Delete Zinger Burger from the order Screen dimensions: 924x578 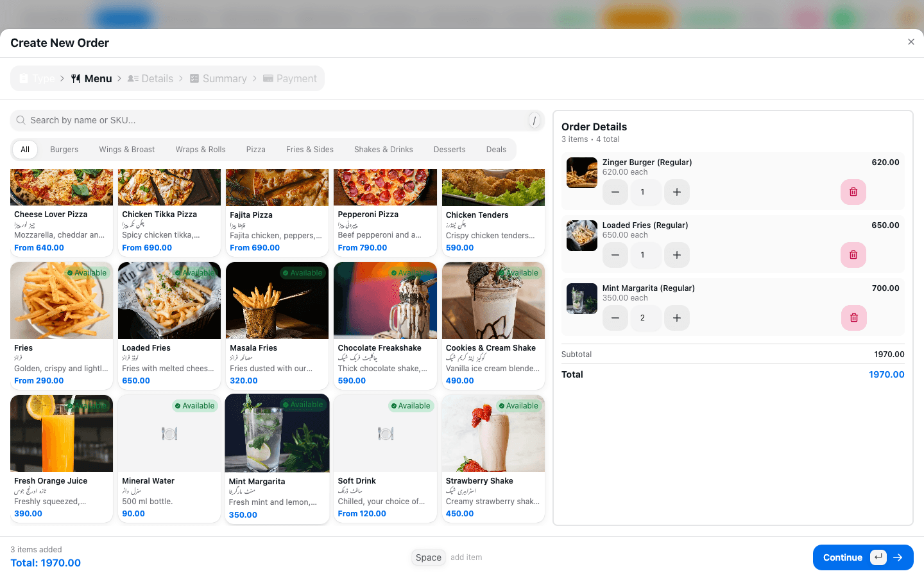[x=853, y=192]
